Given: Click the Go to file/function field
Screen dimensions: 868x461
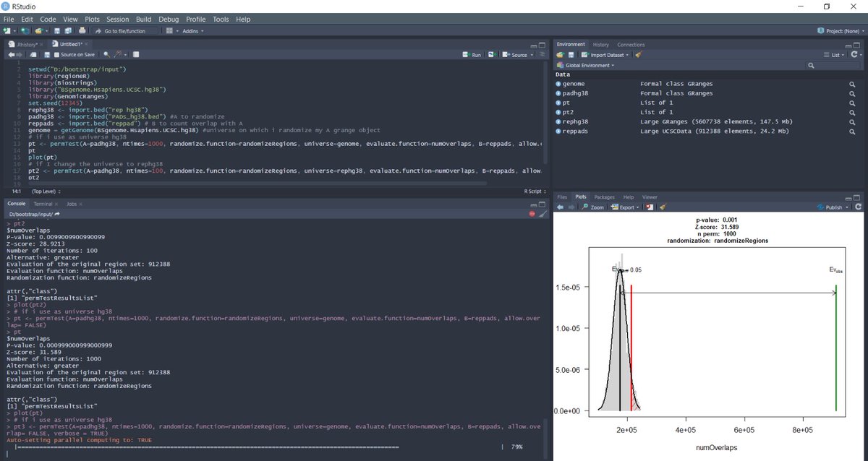Looking at the screenshot, I should 124,31.
